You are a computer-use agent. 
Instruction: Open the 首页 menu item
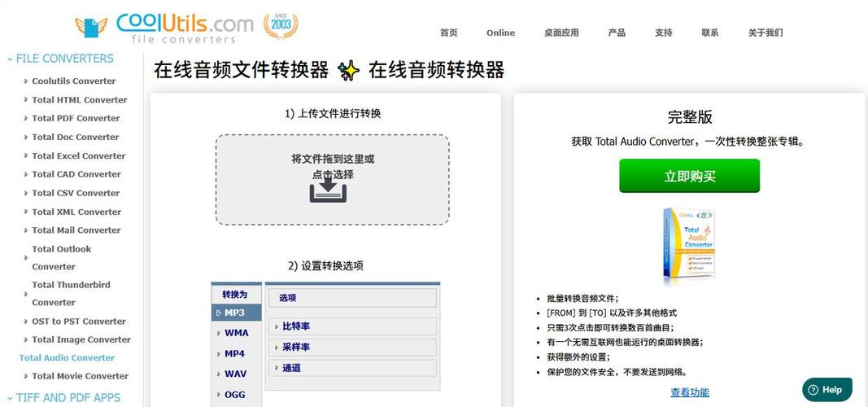tap(449, 33)
